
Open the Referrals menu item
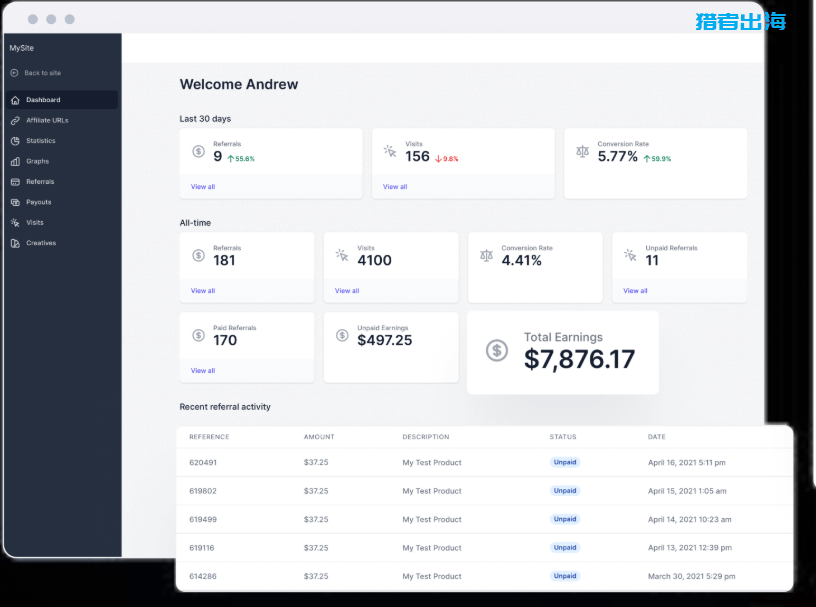[40, 182]
